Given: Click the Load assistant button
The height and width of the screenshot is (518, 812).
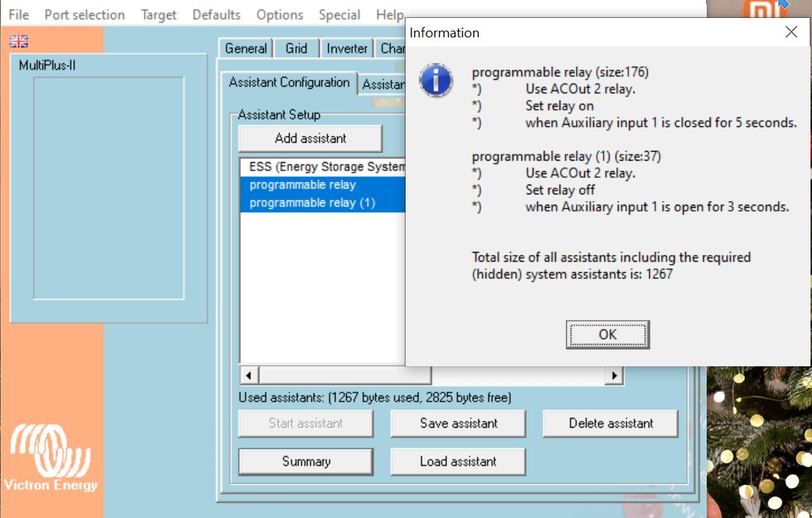Looking at the screenshot, I should pos(459,461).
